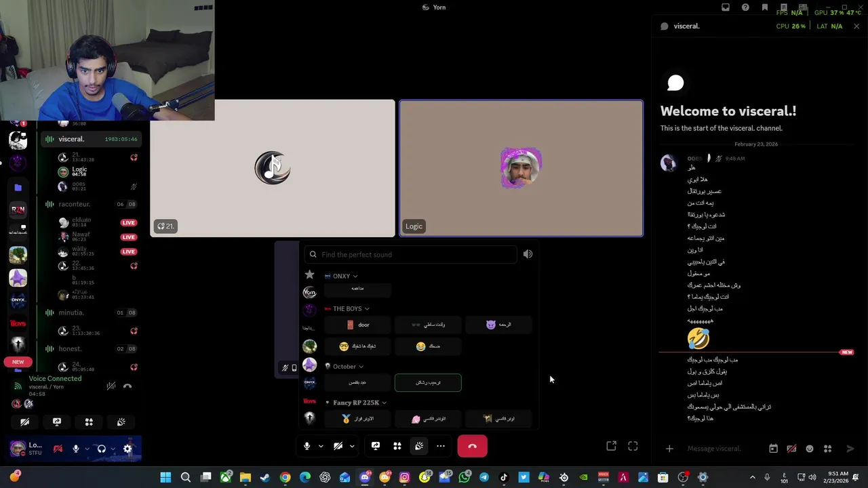Open User Settings gear
The height and width of the screenshot is (488, 868).
click(x=127, y=449)
